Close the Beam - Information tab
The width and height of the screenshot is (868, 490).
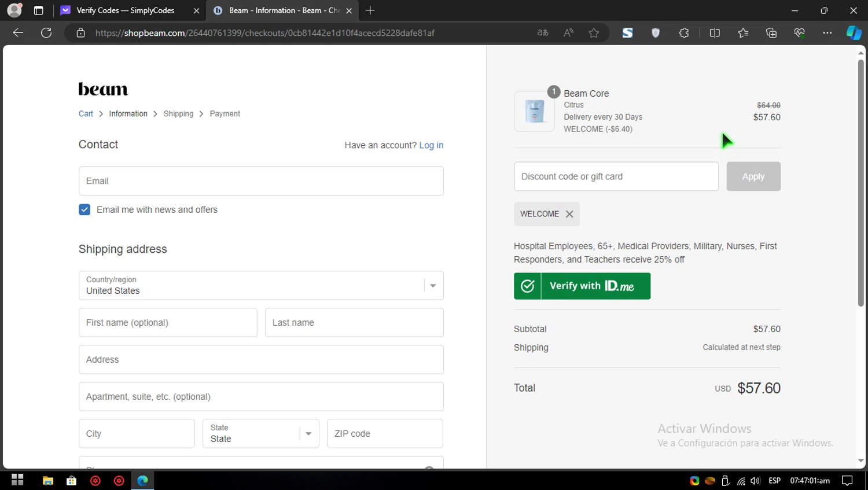(x=349, y=10)
